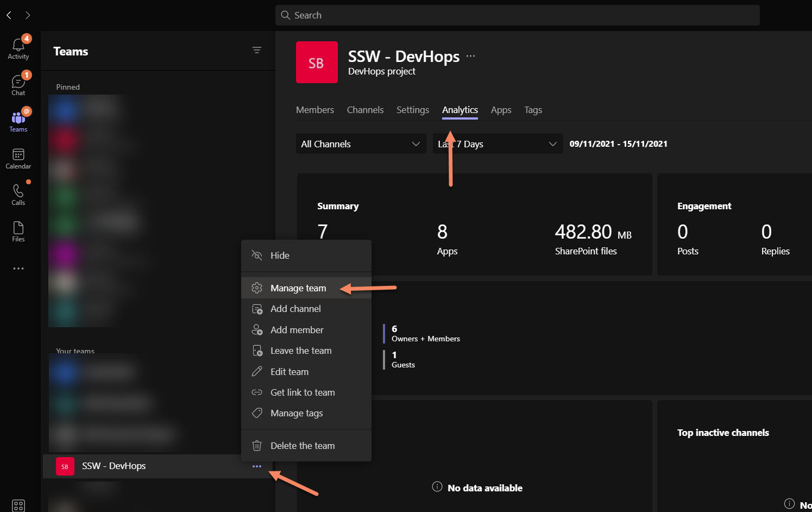Switch to the Members tab

pyautogui.click(x=315, y=110)
